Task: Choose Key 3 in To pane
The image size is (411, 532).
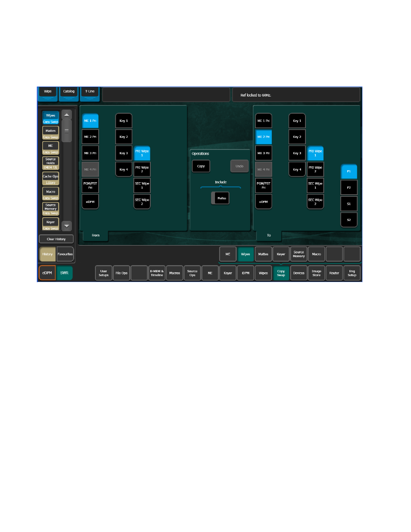Action: 297,153
